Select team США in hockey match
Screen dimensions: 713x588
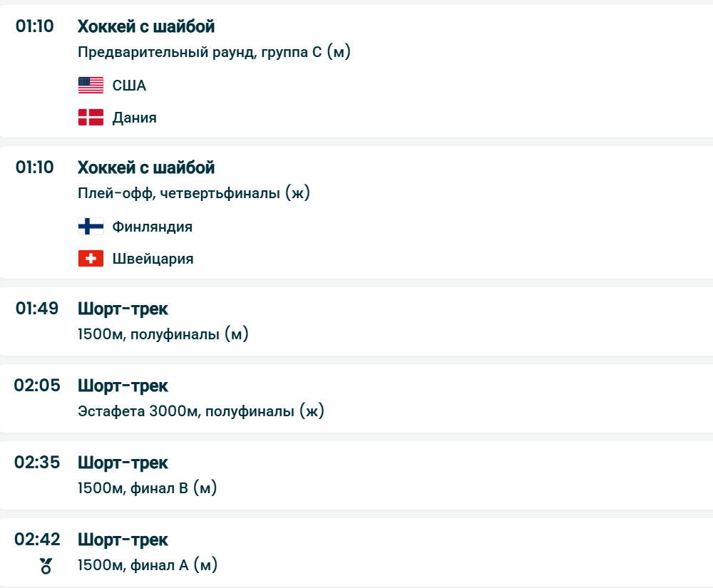(129, 86)
